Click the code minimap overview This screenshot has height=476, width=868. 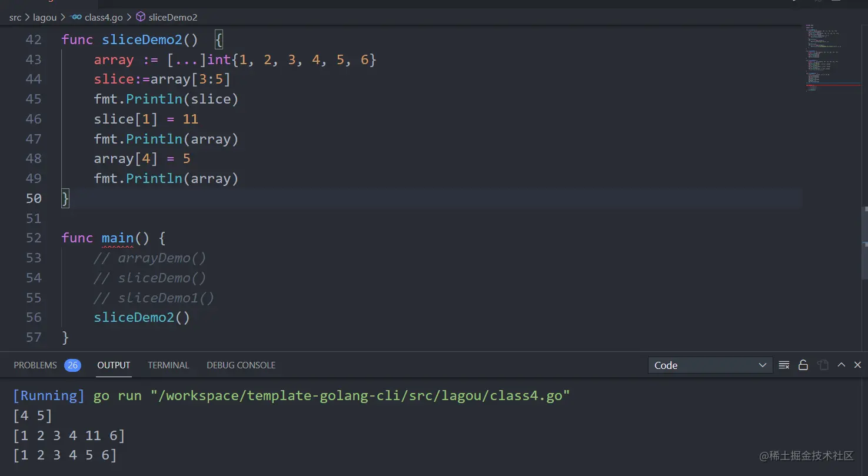tap(833, 58)
